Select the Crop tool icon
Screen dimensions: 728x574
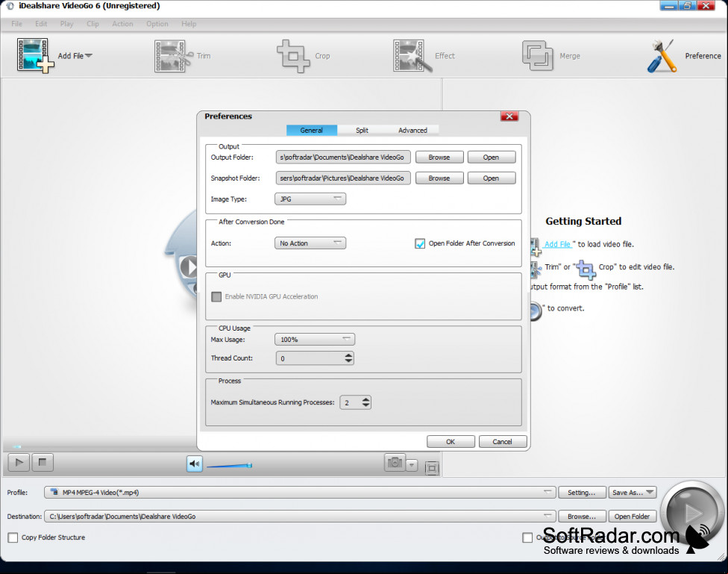pyautogui.click(x=293, y=56)
